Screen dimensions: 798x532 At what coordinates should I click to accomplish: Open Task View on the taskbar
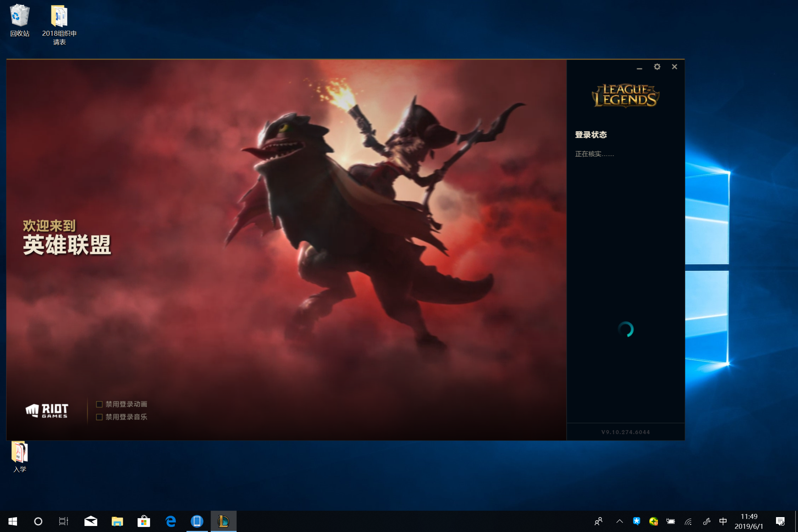click(x=63, y=521)
